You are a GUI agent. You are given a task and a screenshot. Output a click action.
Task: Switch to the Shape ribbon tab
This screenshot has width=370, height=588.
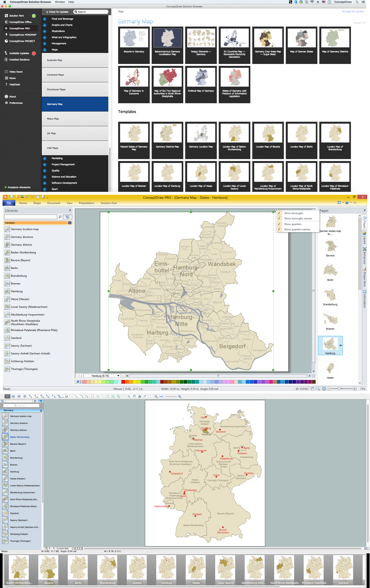tap(37, 203)
